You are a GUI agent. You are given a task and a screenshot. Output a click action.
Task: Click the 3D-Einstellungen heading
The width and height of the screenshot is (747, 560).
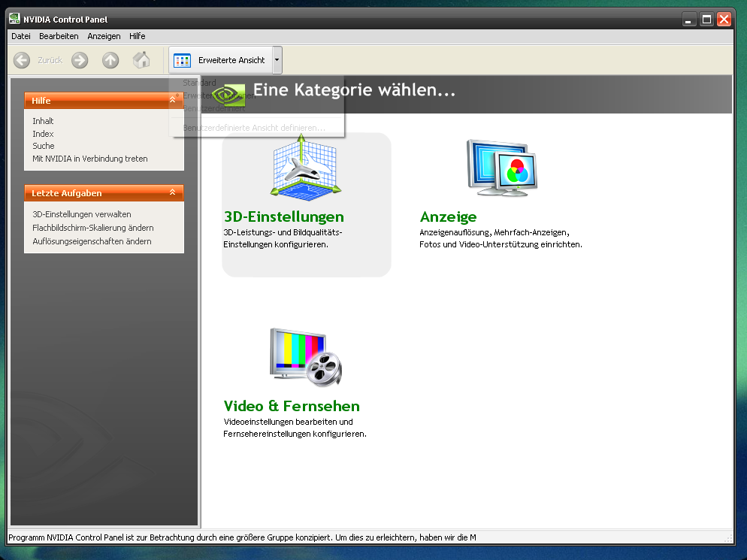click(x=284, y=216)
